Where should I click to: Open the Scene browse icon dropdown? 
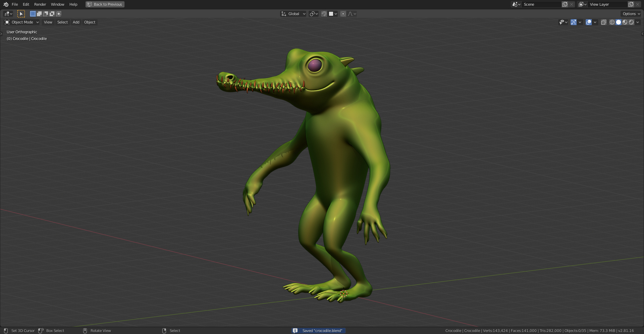coord(516,4)
